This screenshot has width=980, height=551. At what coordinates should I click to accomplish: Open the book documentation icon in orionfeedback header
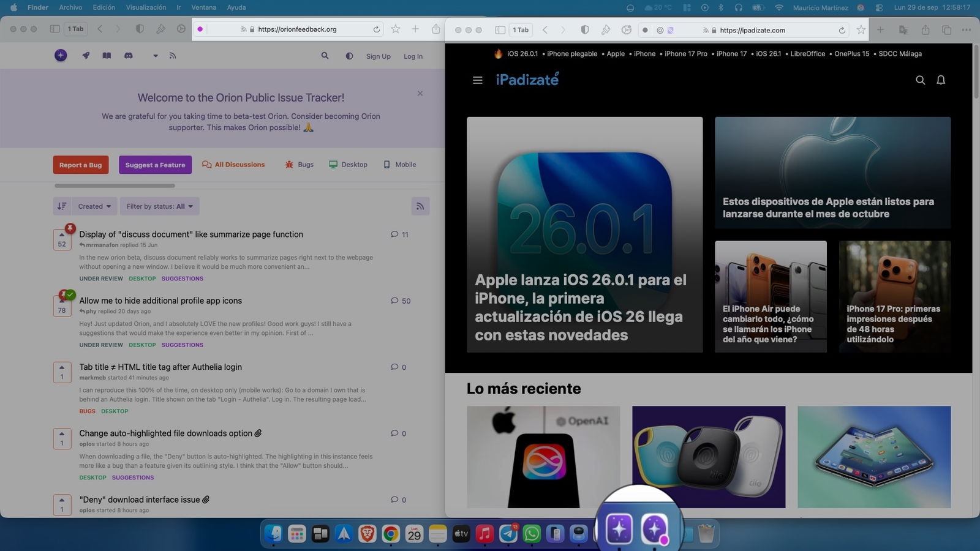click(x=107, y=56)
